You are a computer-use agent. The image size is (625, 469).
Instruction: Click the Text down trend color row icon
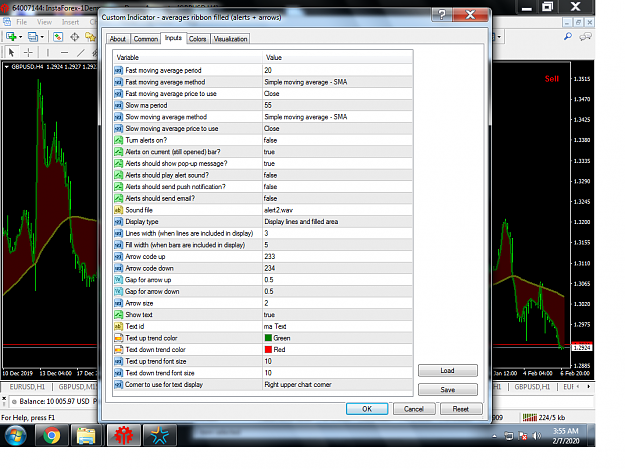coord(119,349)
